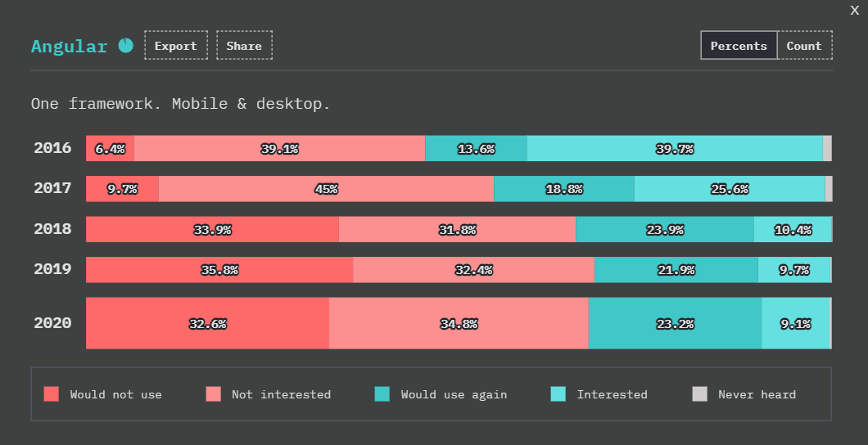Switch to the Percents view
This screenshot has width=868, height=445.
click(x=739, y=45)
